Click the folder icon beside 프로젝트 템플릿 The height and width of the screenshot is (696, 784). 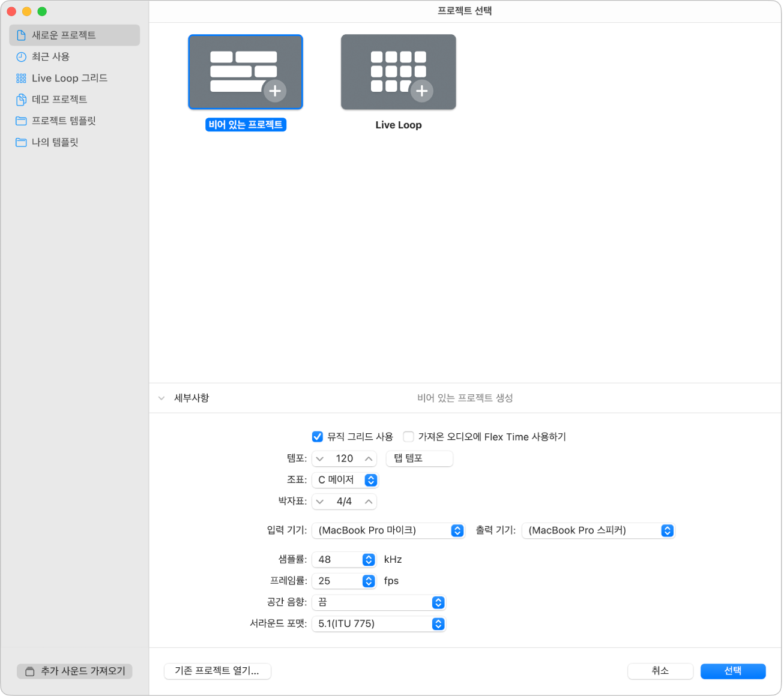pyautogui.click(x=21, y=121)
